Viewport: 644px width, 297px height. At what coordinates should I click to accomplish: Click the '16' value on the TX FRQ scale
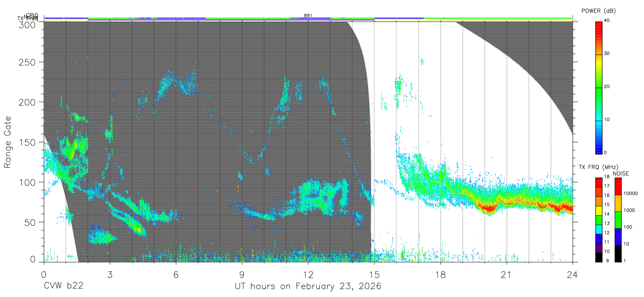click(x=606, y=196)
